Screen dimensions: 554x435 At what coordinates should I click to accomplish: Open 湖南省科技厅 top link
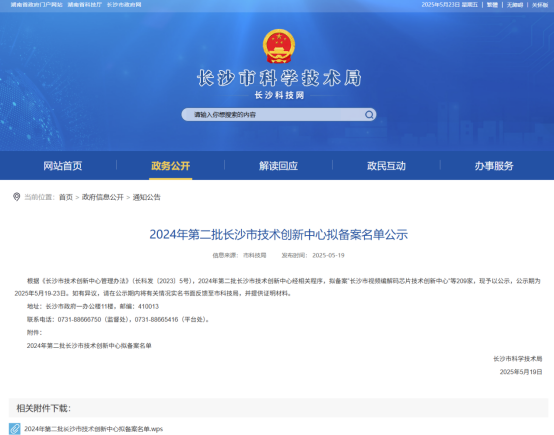85,5
